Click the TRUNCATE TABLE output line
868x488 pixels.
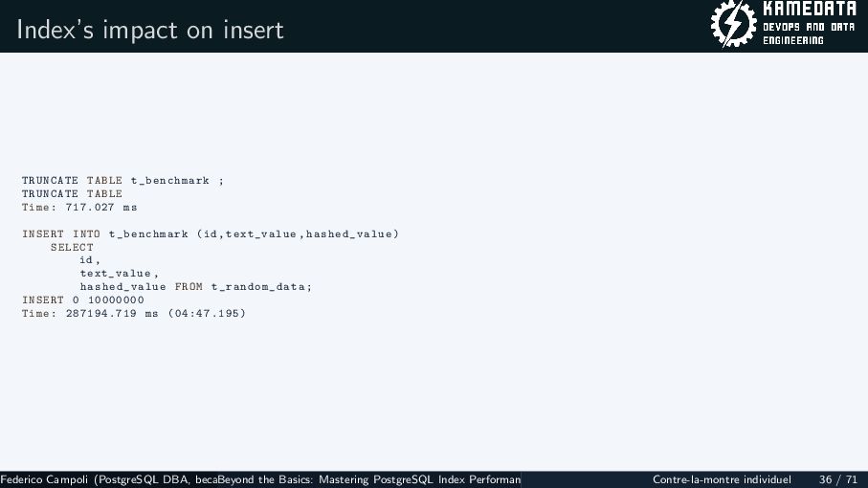72,193
